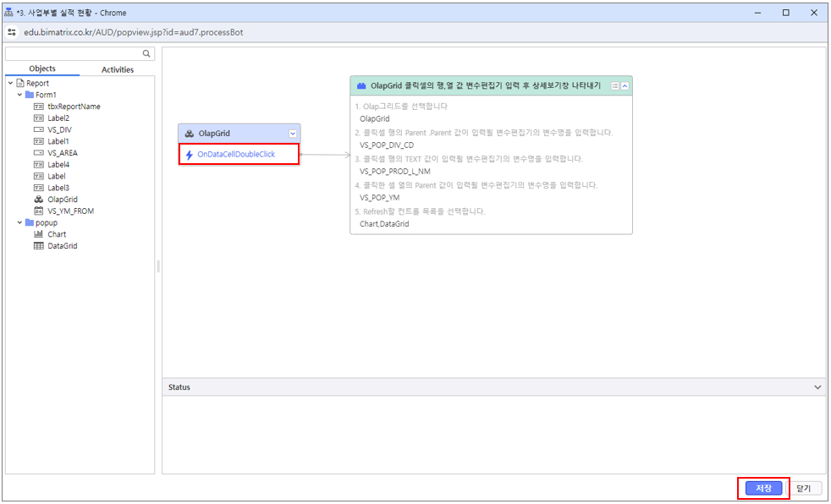Click the icon beside the 'Label' tree item
Viewport: 831px width, 504px height.
click(x=38, y=176)
